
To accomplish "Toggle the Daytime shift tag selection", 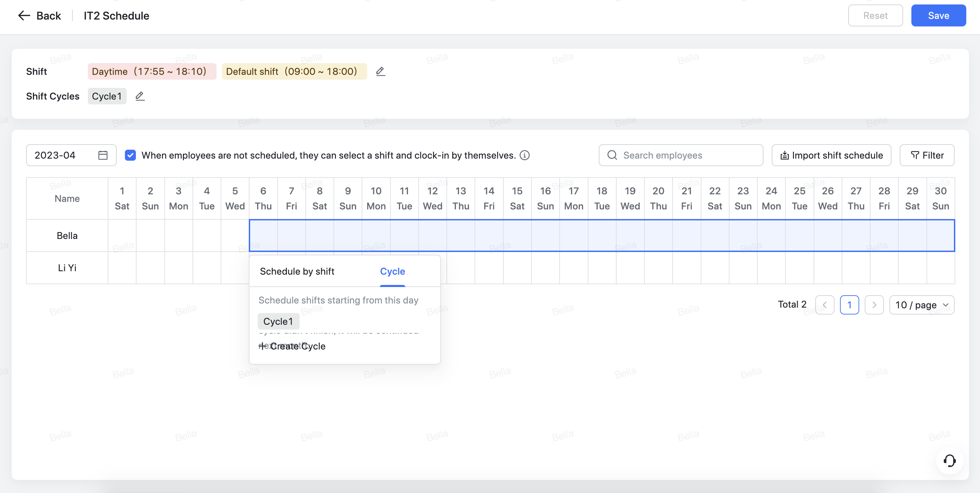I will (151, 71).
